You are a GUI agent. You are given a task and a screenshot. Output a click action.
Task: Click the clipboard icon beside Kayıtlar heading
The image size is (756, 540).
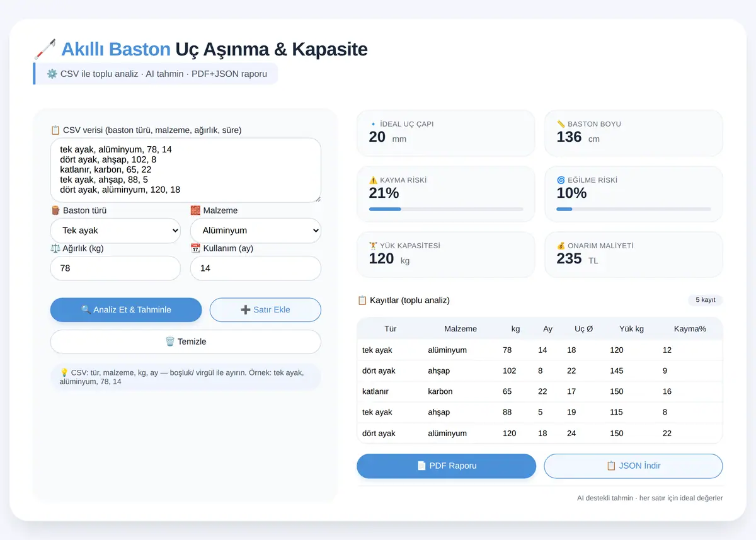pos(362,301)
